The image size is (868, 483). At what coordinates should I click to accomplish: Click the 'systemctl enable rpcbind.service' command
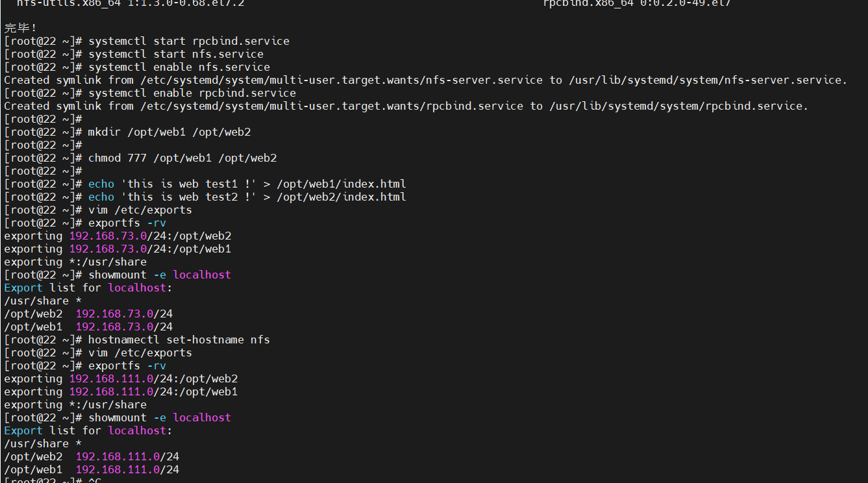[192, 93]
